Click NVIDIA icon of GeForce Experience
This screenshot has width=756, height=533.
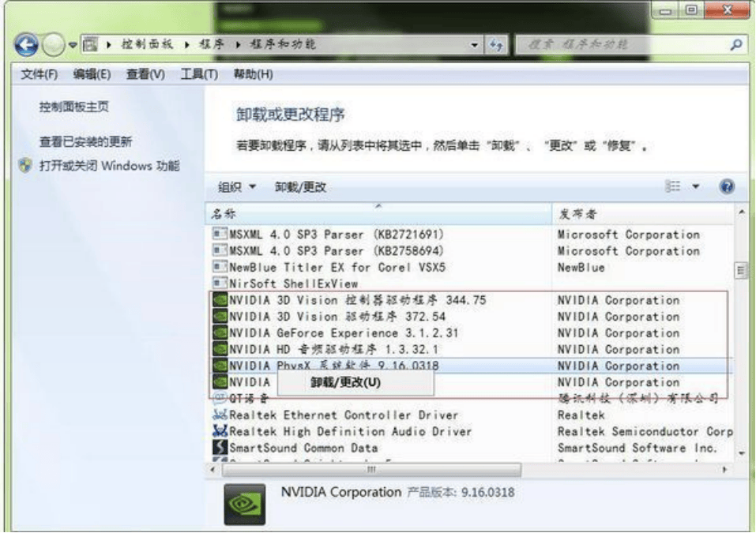pos(220,333)
